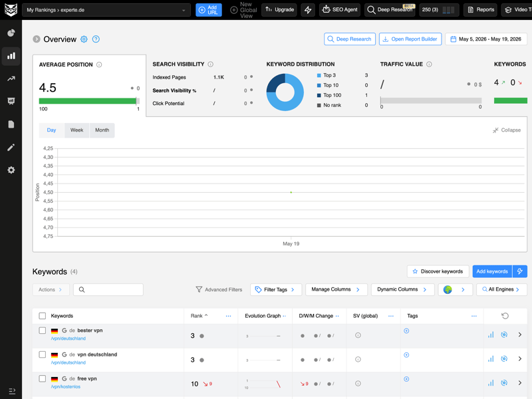The width and height of the screenshot is (532, 399).
Task: Click the info icon beside Average Position
Action: point(99,65)
